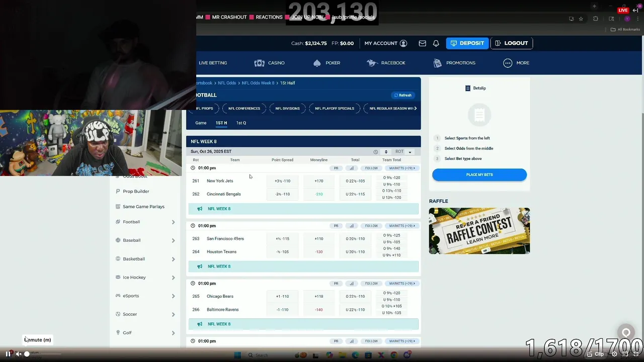
Task: Click the clock icon beside ROT selector
Action: tap(375, 152)
